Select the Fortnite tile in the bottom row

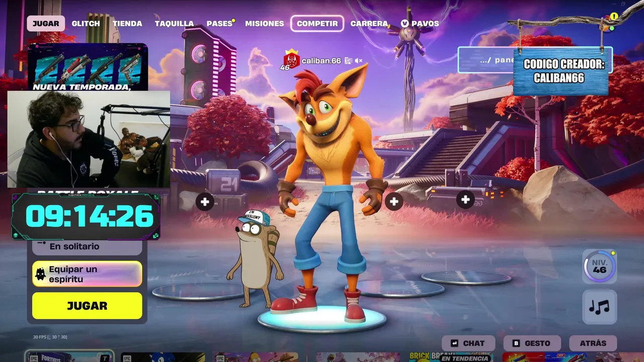69,356
